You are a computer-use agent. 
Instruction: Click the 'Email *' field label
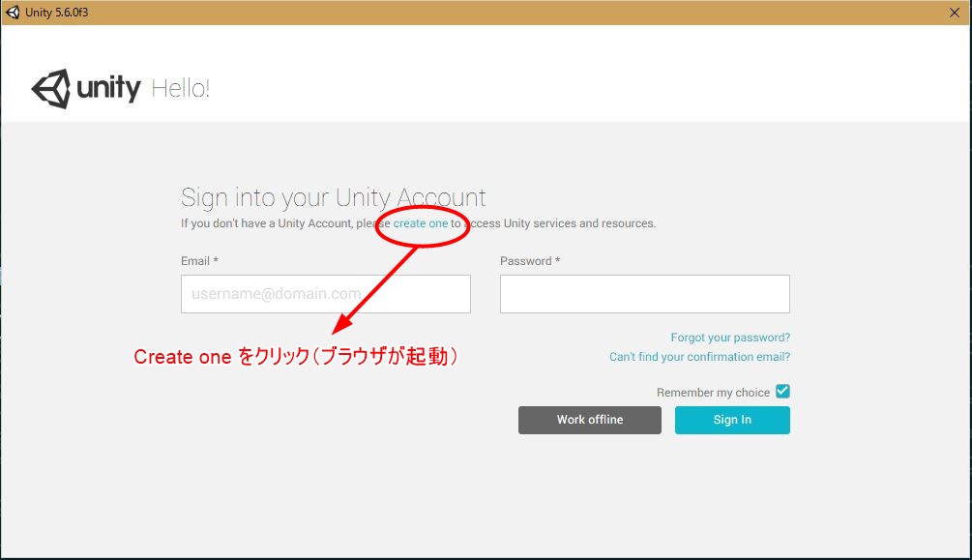click(199, 261)
